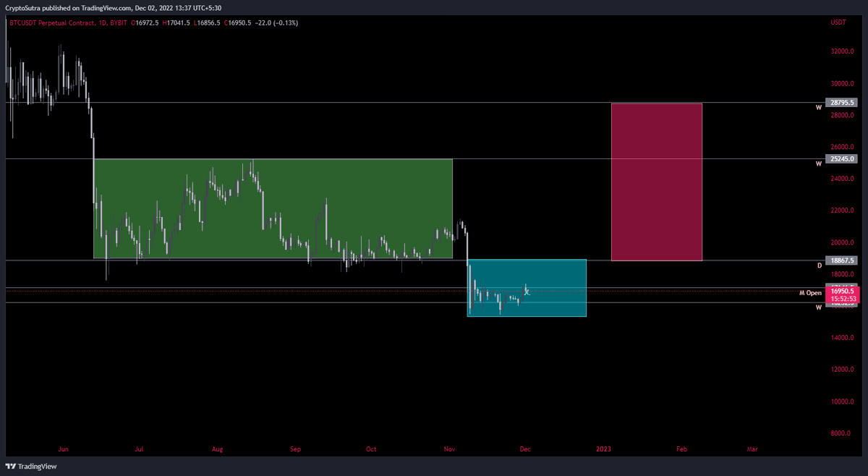Image resolution: width=868 pixels, height=476 pixels.
Task: Click the countdown timer 15:52:53
Action: pyautogui.click(x=843, y=298)
